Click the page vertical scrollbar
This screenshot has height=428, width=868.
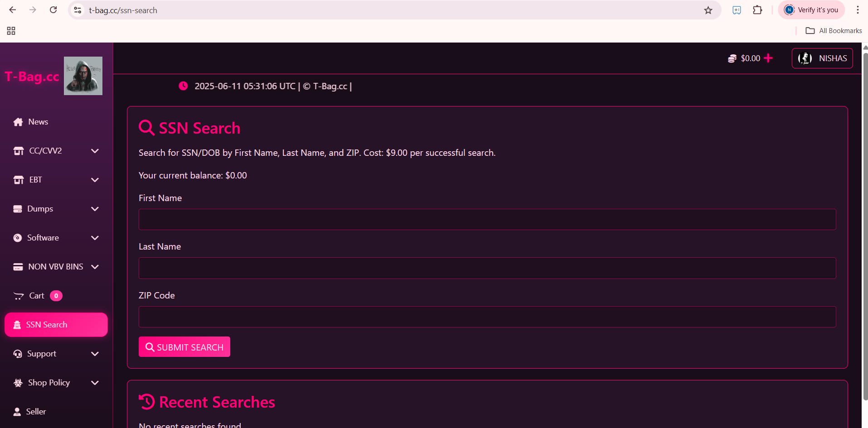coord(865,226)
